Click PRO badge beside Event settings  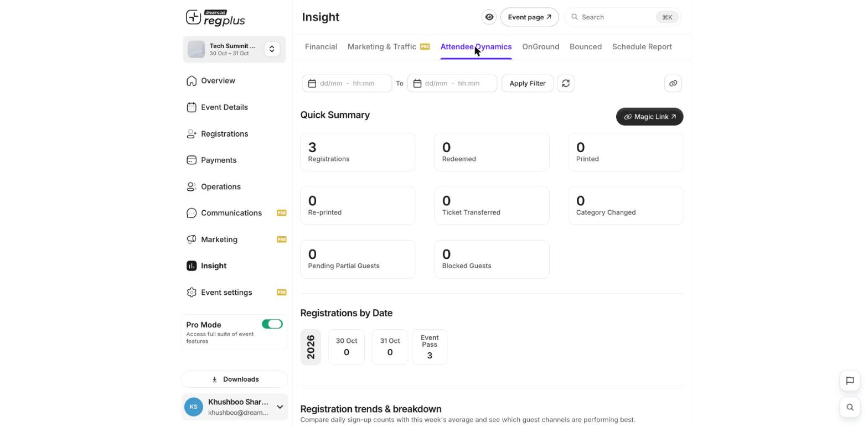point(281,293)
